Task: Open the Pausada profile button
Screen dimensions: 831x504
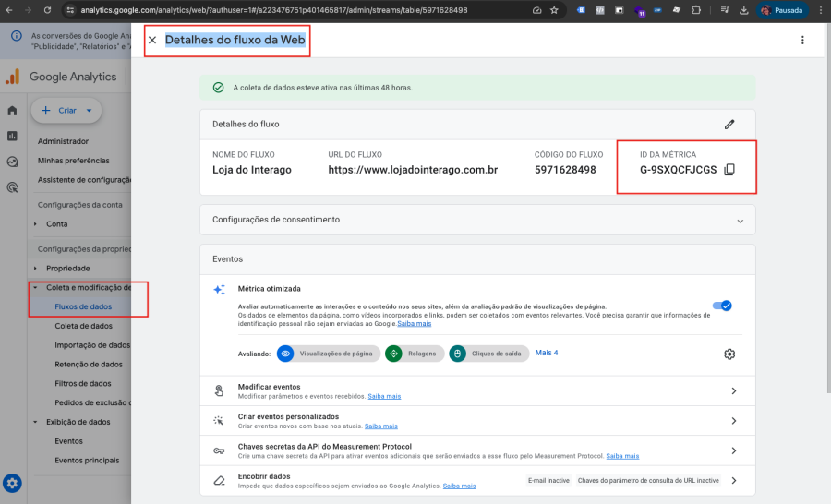Action: (x=783, y=10)
